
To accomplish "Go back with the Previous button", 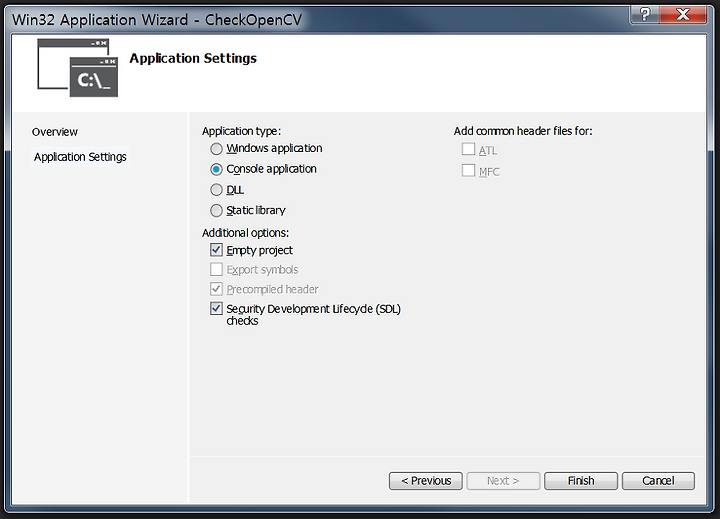I will pyautogui.click(x=426, y=481).
